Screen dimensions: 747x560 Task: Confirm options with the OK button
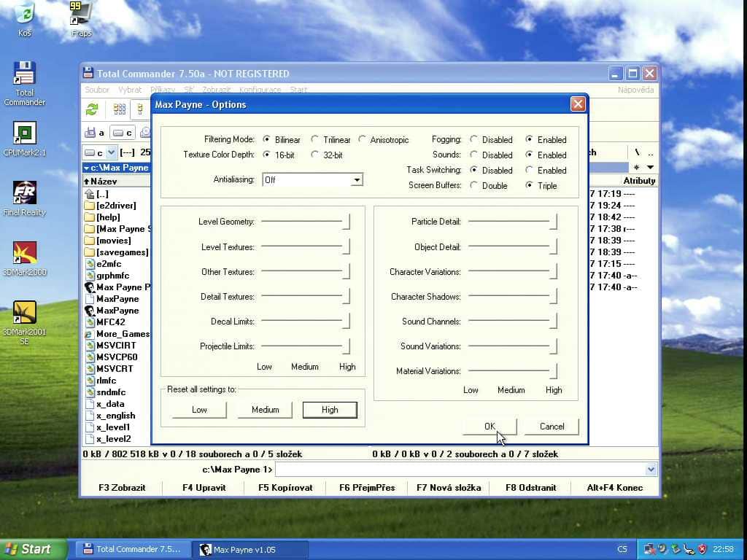pyautogui.click(x=489, y=426)
